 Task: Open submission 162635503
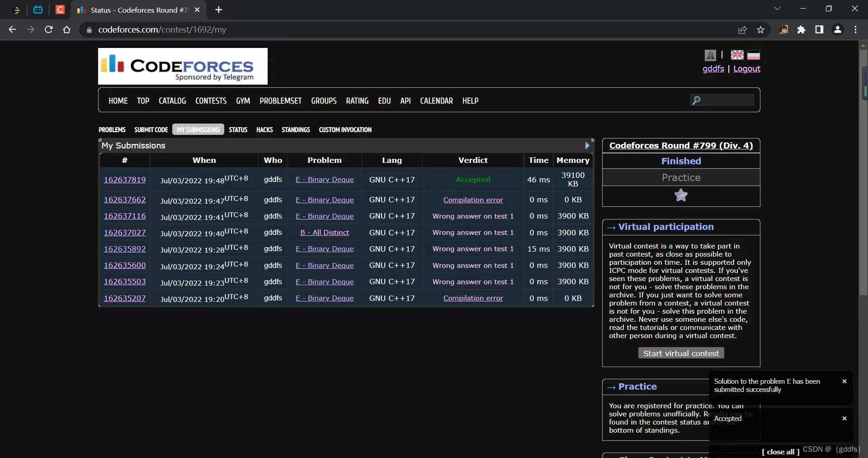point(125,282)
